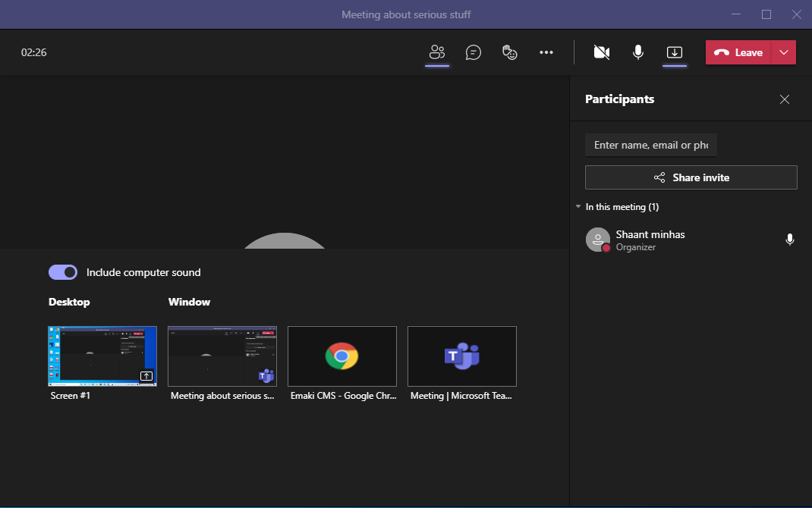Screen dimensions: 812x508
Task: Toggle Include computer sound switch
Action: click(x=63, y=272)
